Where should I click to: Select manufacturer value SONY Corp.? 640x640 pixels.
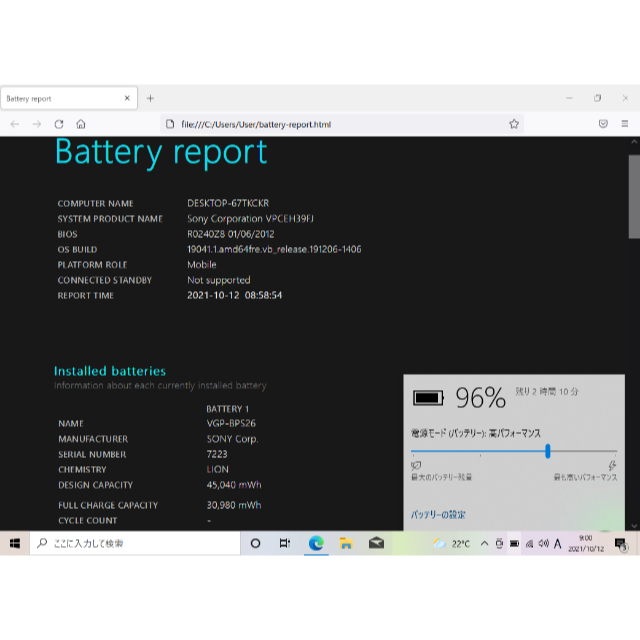(232, 439)
